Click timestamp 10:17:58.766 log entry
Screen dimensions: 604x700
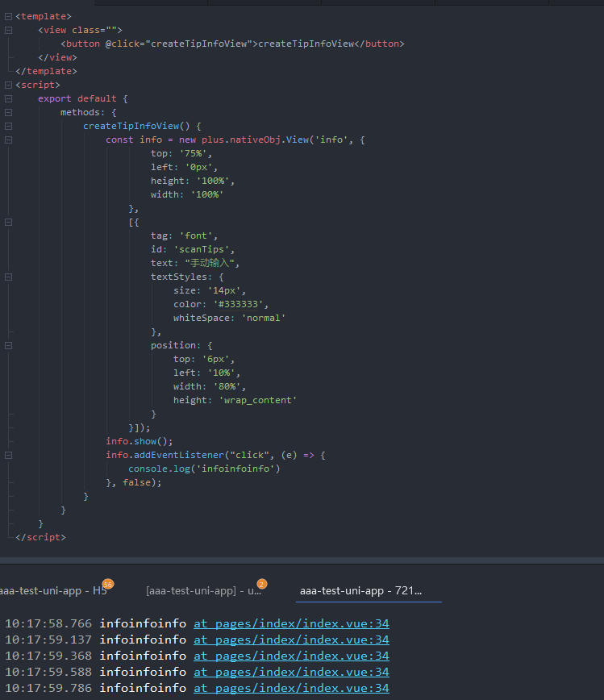coord(48,623)
